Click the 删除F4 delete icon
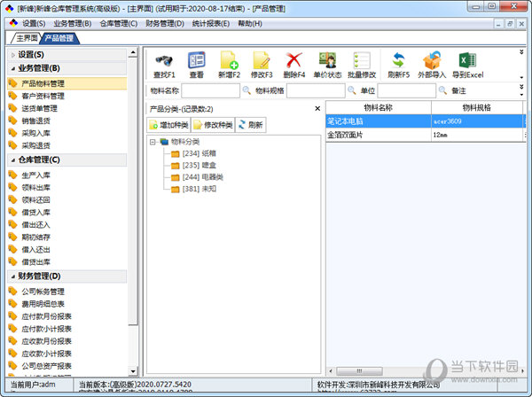The image size is (532, 397). coord(294,61)
